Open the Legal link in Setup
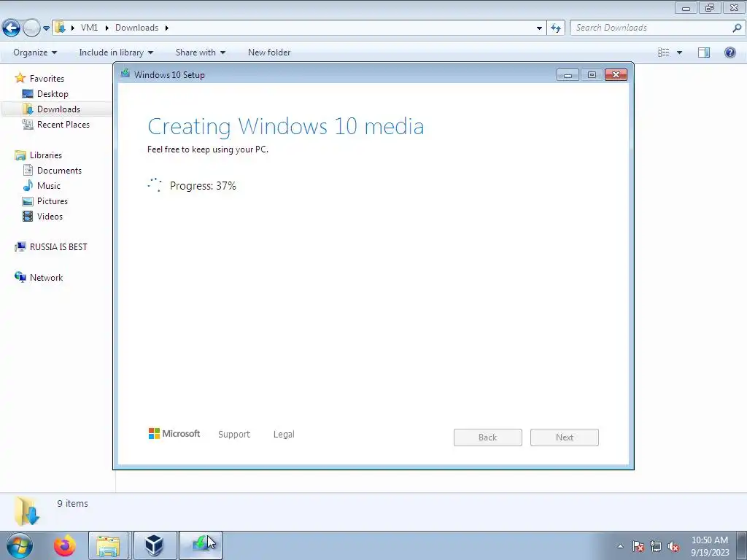 point(284,435)
